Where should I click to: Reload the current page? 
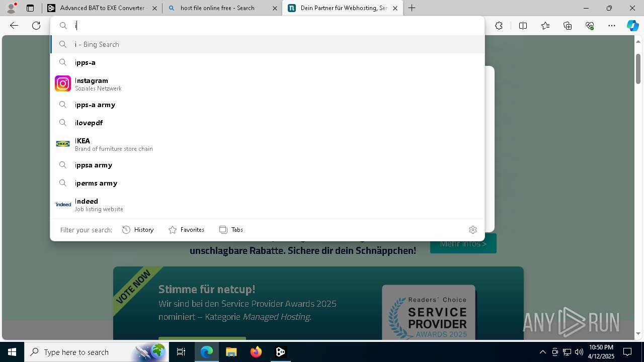tap(36, 26)
